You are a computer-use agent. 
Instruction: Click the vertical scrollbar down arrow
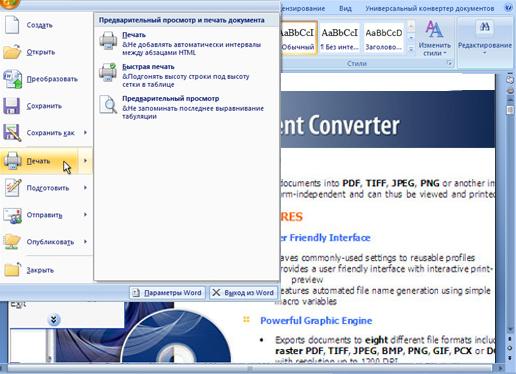pos(510,329)
